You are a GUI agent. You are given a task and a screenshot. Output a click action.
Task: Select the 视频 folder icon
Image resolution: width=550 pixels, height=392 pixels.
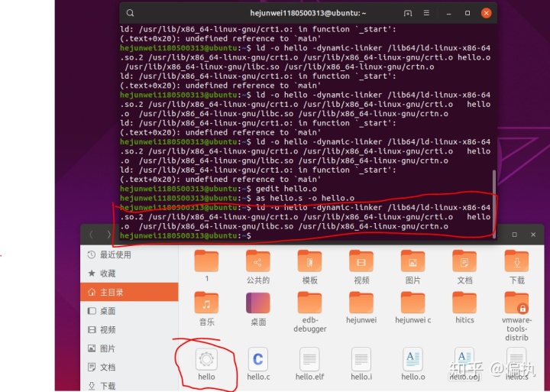361,267
